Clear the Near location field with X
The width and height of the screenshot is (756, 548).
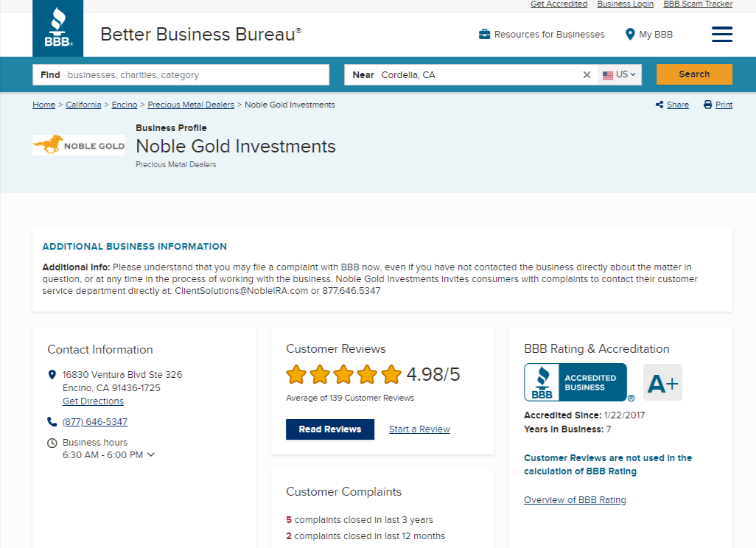tap(587, 74)
